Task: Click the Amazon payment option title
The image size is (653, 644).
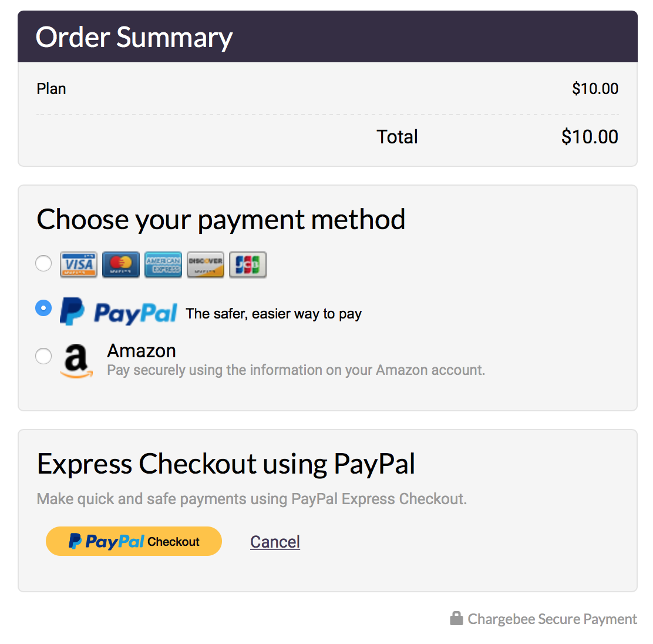Action: (142, 351)
